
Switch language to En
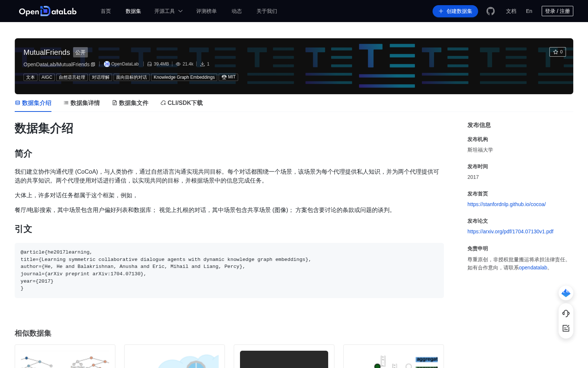(x=529, y=11)
